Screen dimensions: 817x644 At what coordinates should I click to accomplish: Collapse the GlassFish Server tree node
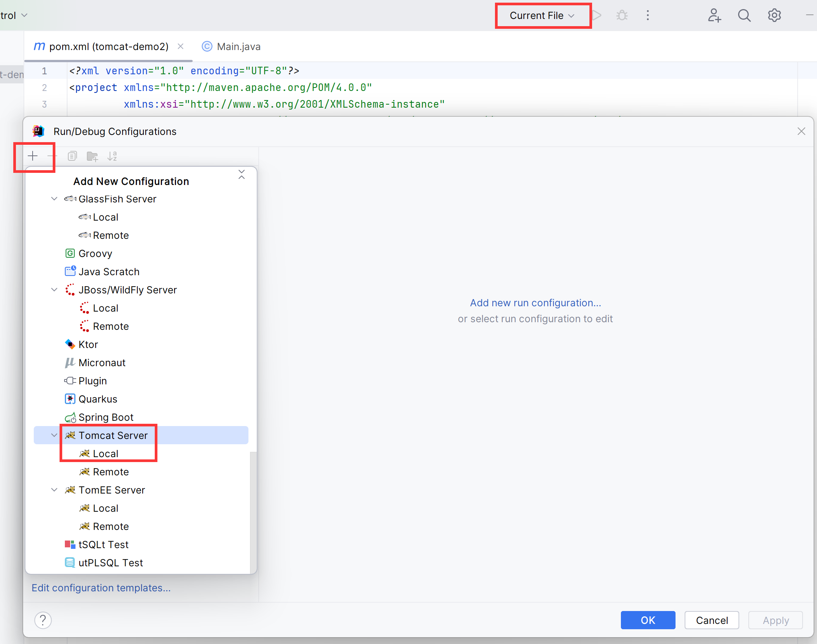click(54, 199)
